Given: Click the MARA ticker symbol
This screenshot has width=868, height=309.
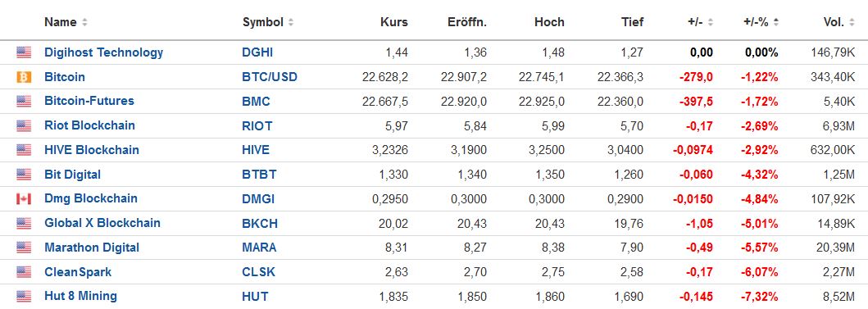Looking at the screenshot, I should click(259, 248).
